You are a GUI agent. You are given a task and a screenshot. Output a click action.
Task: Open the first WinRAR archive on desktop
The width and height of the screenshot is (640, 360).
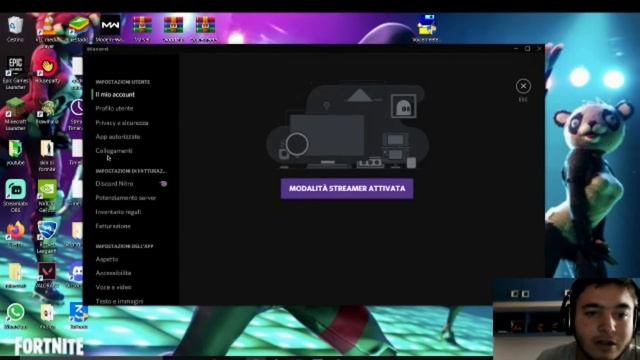tap(142, 29)
